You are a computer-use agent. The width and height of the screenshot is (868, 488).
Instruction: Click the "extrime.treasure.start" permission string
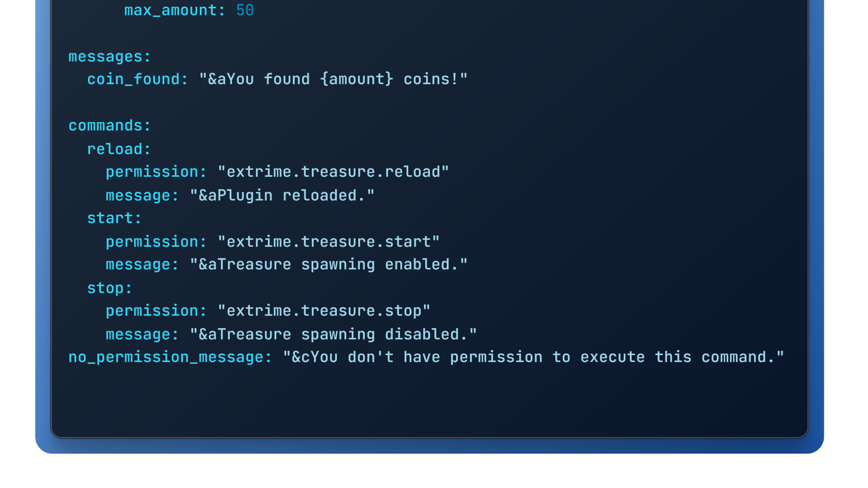coord(328,241)
